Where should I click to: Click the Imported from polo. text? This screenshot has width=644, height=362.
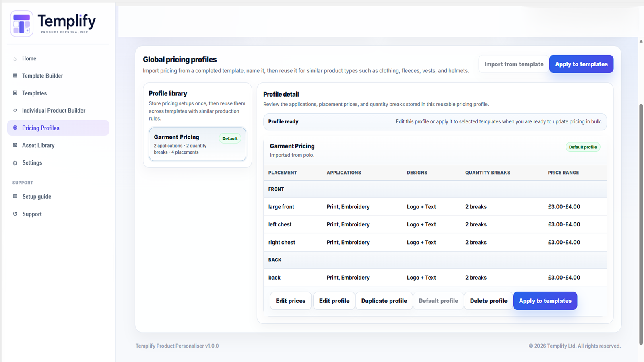(292, 155)
